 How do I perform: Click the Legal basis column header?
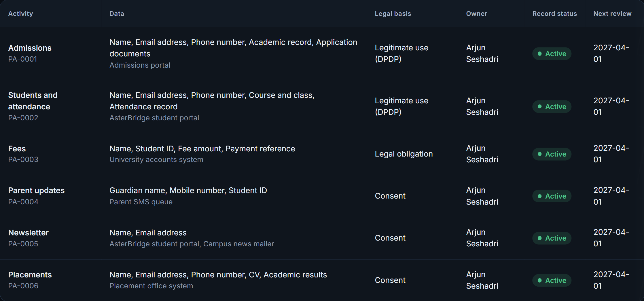tap(393, 14)
